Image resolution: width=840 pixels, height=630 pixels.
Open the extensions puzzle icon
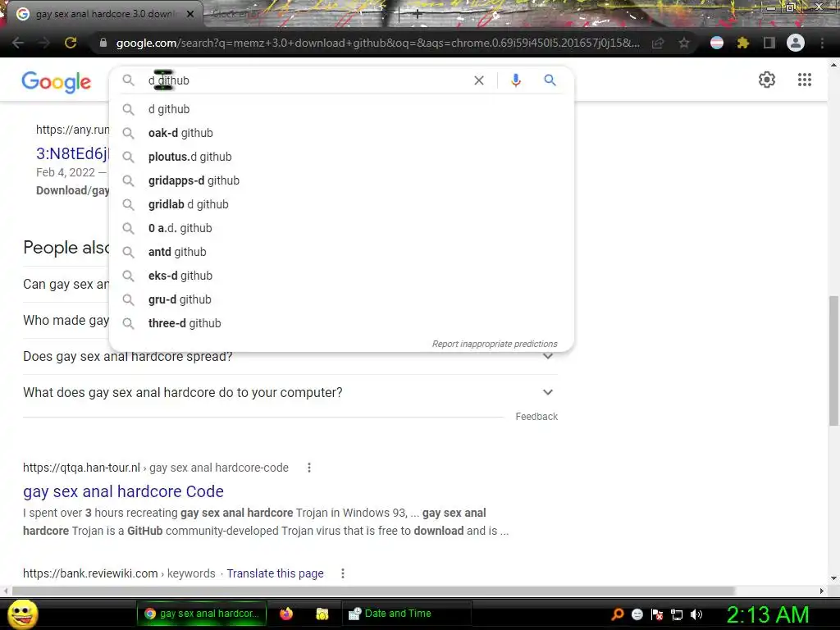click(742, 43)
